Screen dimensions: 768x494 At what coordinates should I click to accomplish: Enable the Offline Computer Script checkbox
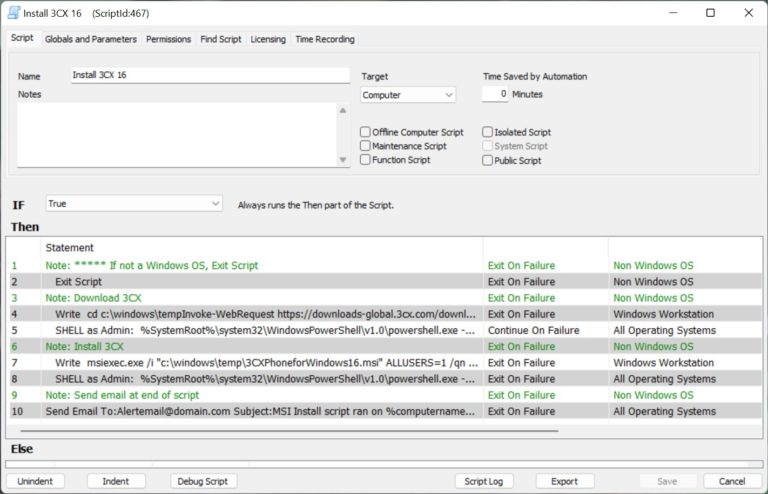coord(366,132)
